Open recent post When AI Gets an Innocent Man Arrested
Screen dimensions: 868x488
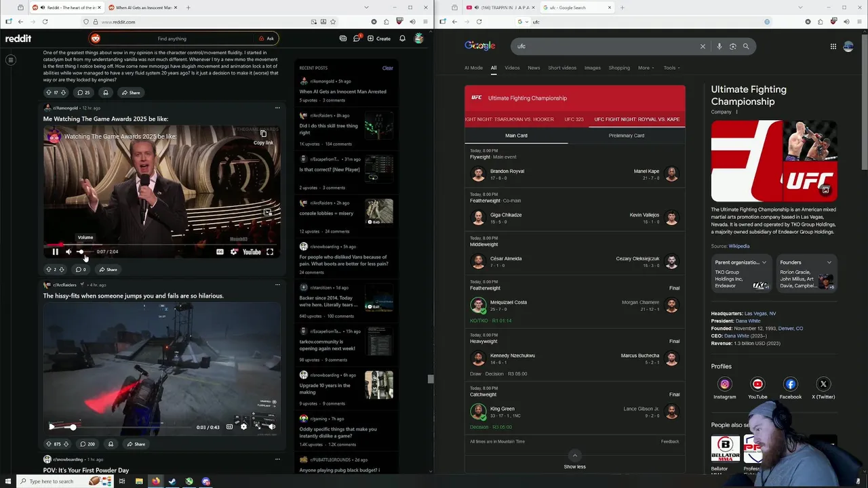pyautogui.click(x=343, y=91)
